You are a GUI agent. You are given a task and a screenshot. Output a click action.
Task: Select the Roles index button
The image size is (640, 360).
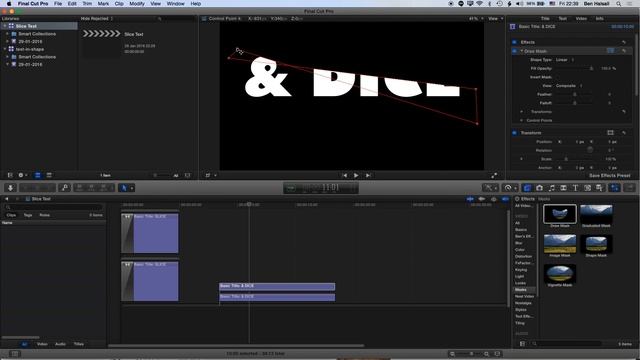click(44, 215)
